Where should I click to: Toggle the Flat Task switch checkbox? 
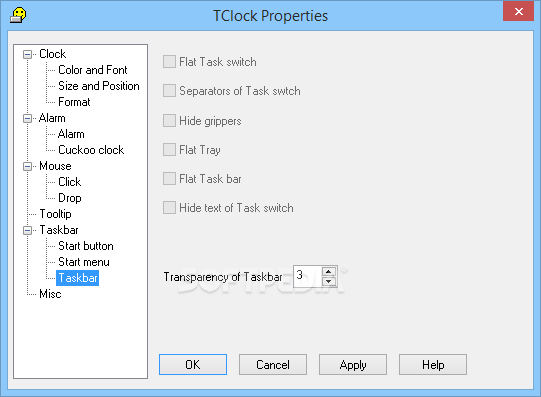pos(169,62)
